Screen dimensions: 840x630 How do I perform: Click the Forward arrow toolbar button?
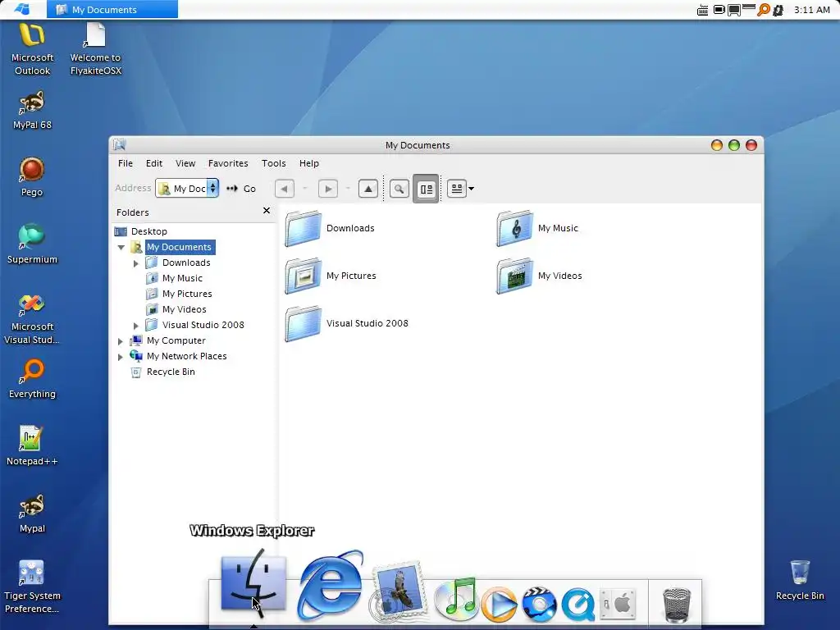328,189
